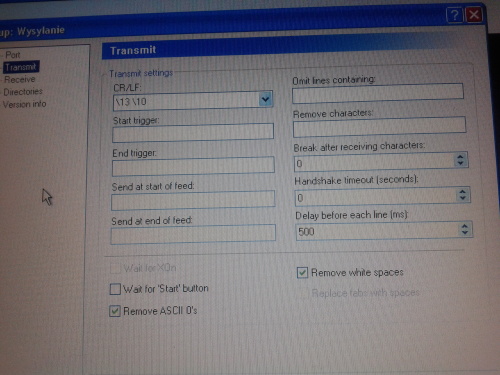Focus the Remove characters text box
Image resolution: width=500 pixels, height=375 pixels.
tap(379, 126)
